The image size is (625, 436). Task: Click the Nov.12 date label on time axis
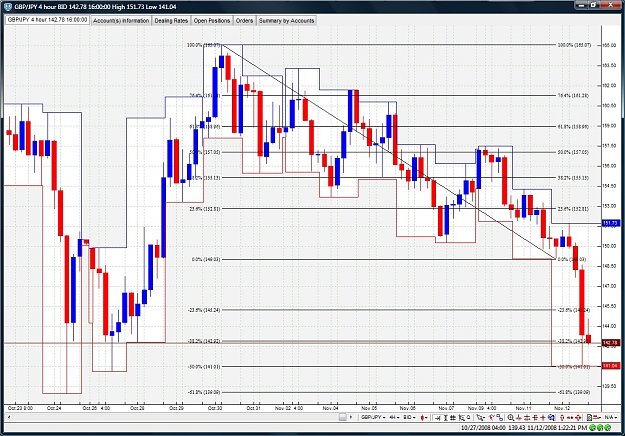pyautogui.click(x=562, y=408)
